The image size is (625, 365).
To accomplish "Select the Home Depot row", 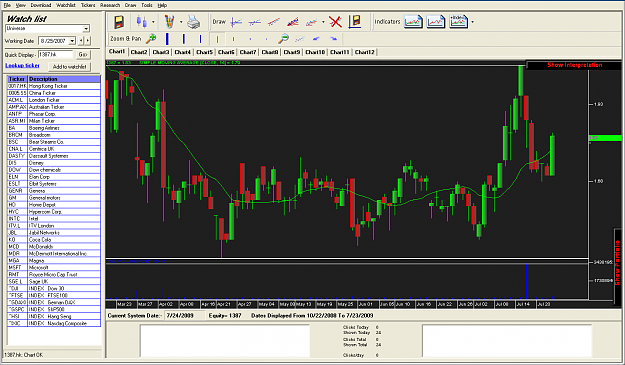I will pos(54,205).
